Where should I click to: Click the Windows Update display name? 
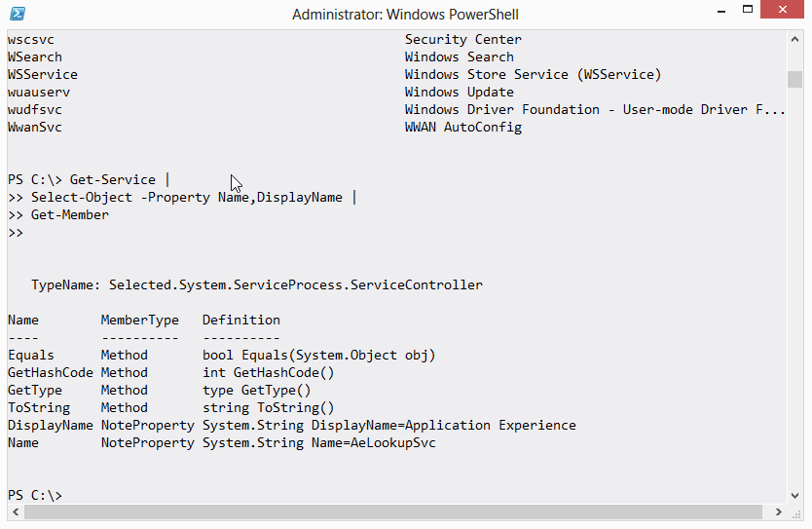pos(460,92)
